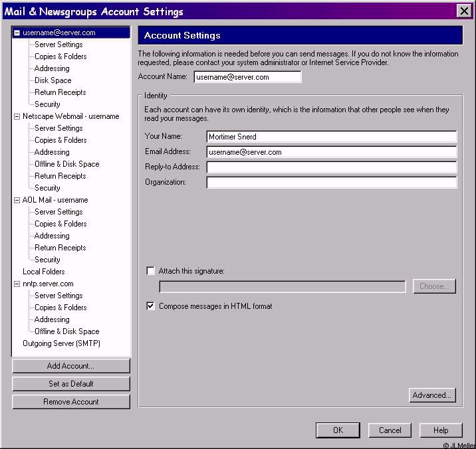
Task: Collapse the AOL Mail account node
Action: pos(17,200)
